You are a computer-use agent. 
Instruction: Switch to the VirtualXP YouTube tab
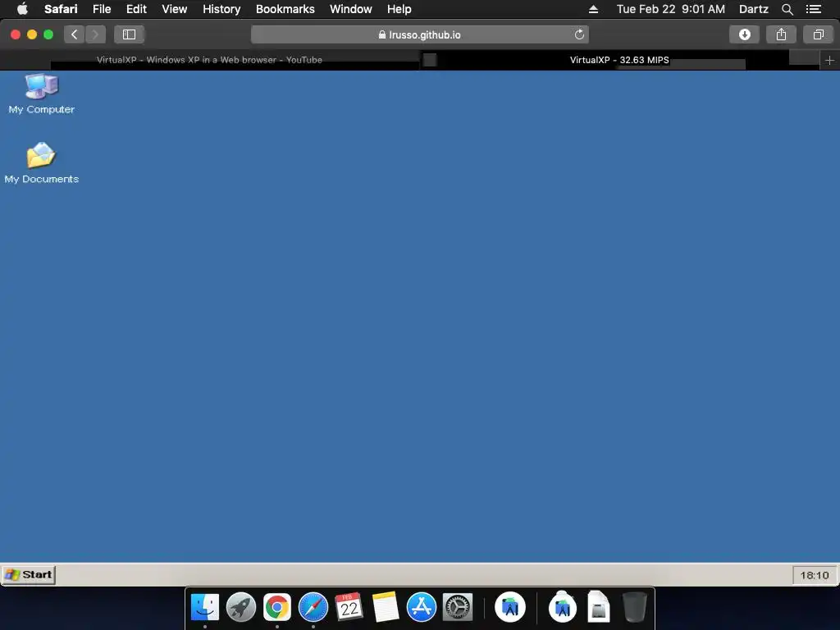209,60
